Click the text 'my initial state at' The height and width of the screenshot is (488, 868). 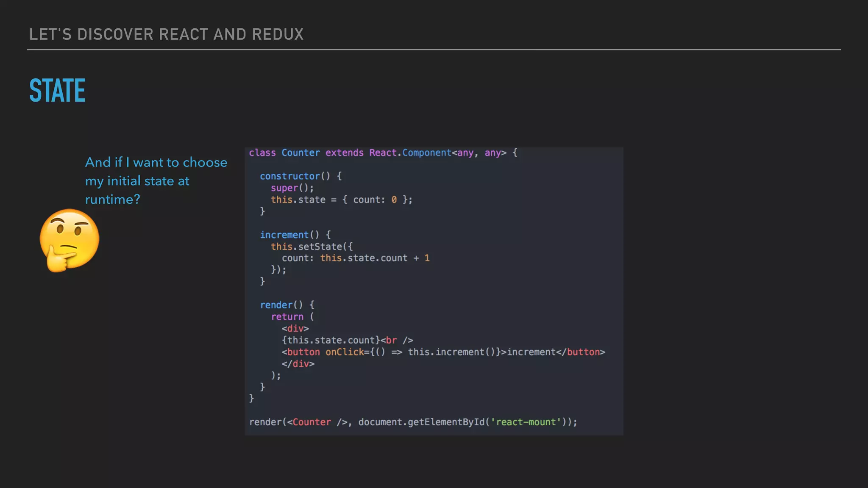[137, 181]
